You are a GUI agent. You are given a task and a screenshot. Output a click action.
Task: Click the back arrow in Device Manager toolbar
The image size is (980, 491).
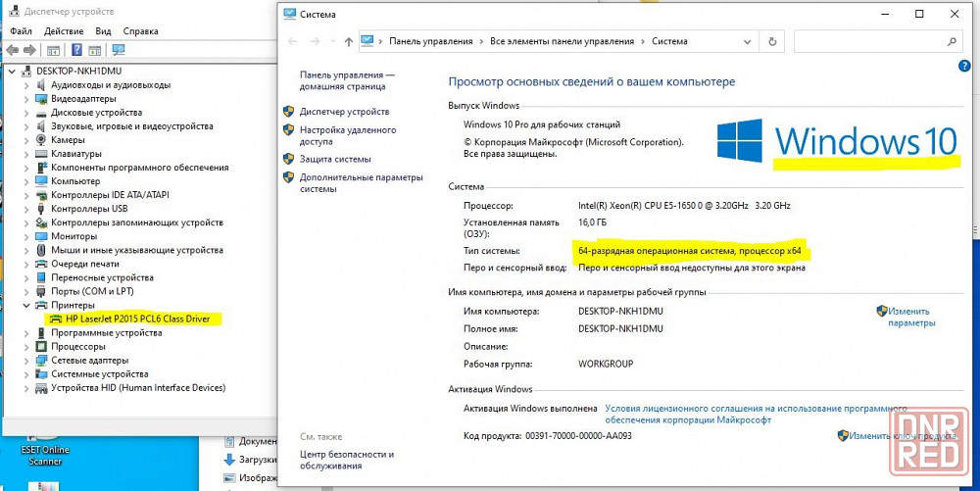[12, 50]
